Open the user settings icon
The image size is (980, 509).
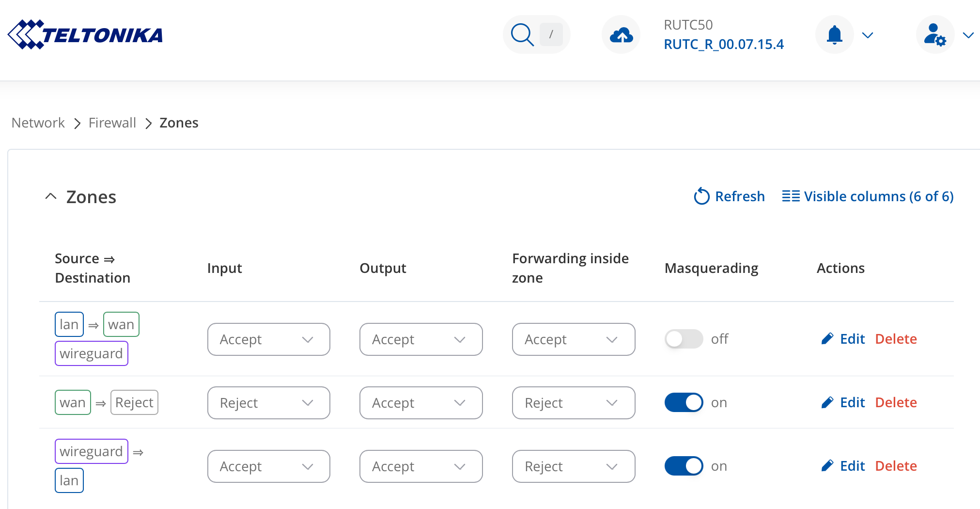(x=935, y=34)
